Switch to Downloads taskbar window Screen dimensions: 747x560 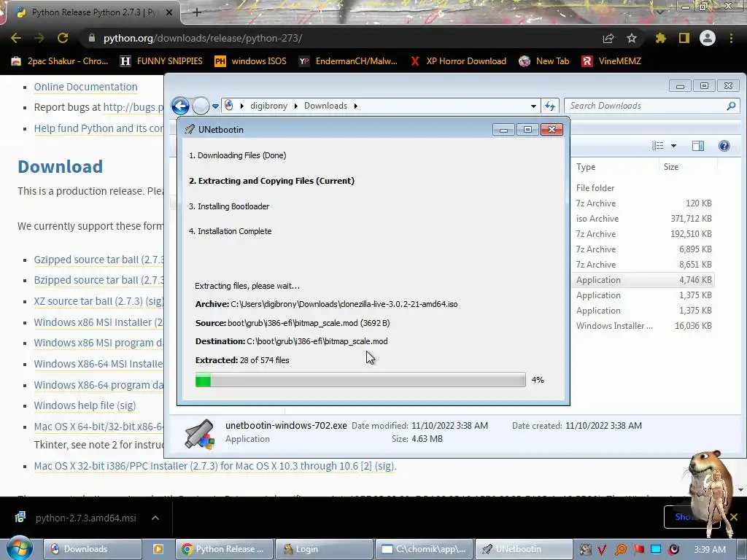pos(93,549)
